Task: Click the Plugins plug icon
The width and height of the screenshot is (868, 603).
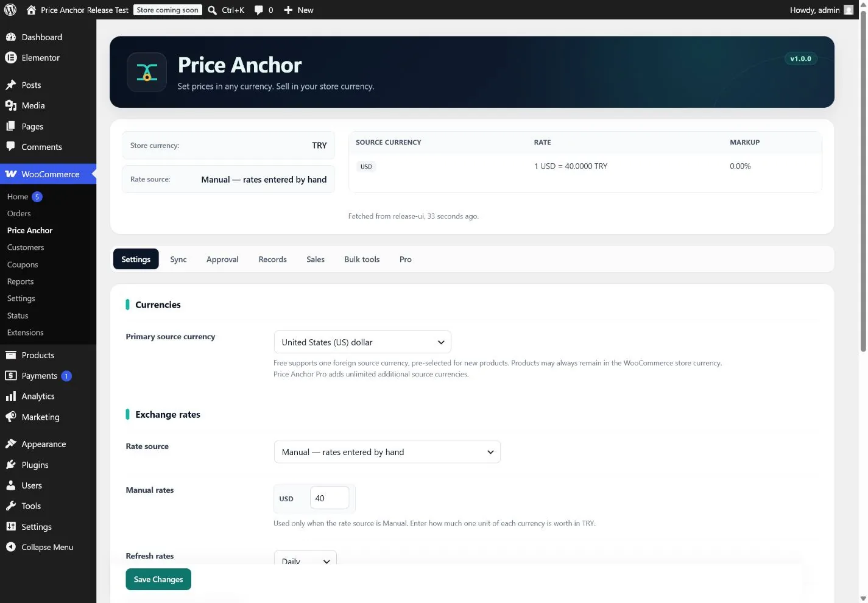Action: tap(10, 465)
